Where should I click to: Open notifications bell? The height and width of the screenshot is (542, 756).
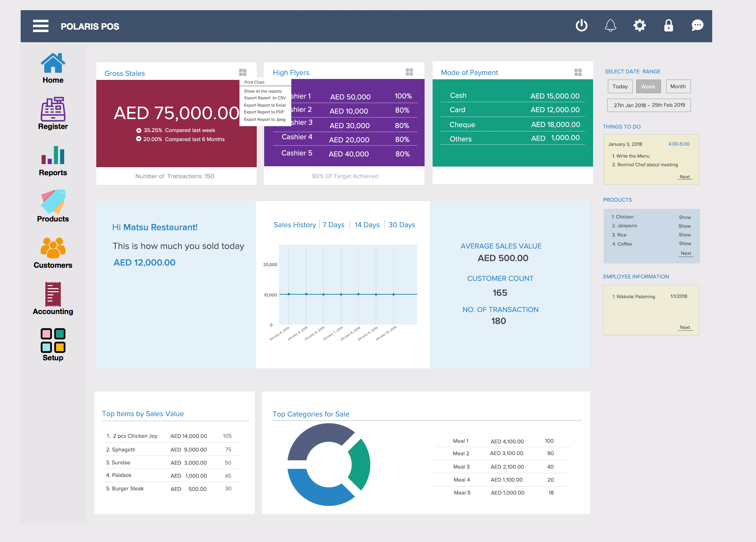(x=610, y=25)
